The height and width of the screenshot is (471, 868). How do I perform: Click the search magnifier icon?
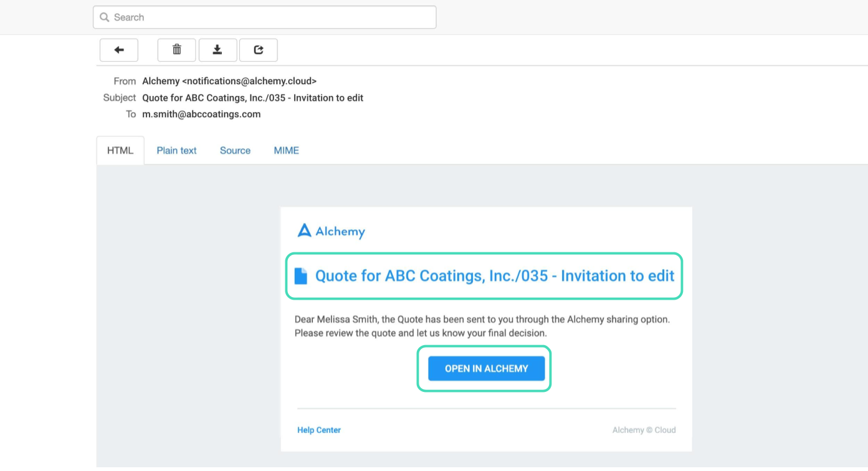pos(105,17)
